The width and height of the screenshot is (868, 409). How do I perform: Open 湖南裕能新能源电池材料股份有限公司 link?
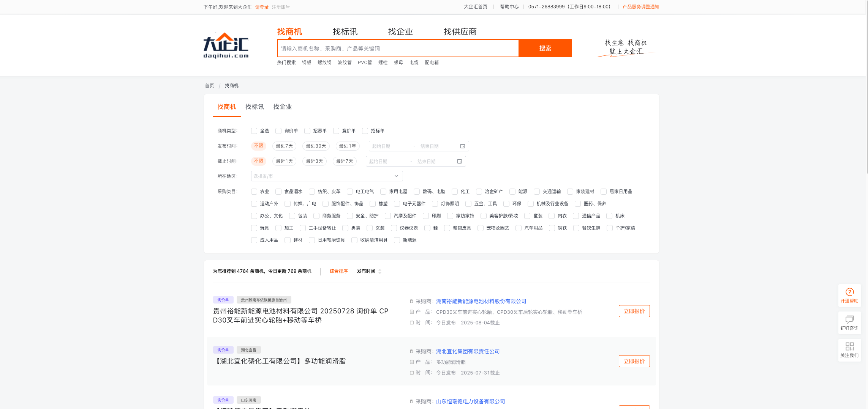481,301
